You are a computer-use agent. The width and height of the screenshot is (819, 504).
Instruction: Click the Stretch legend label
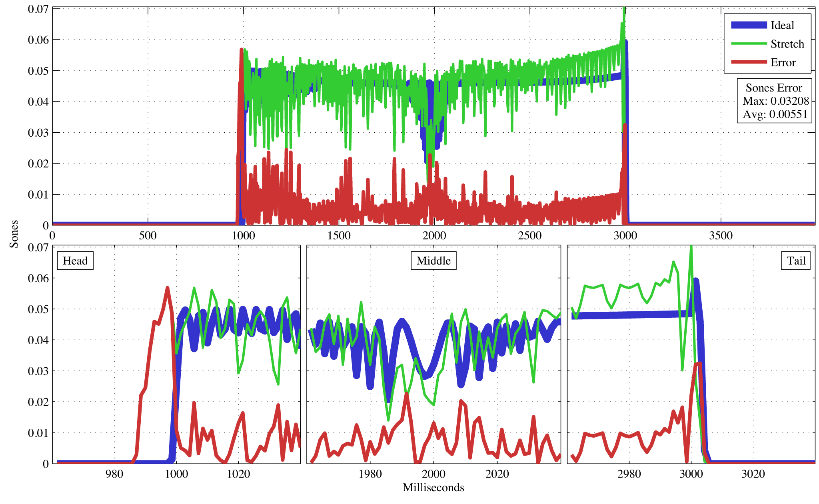click(x=787, y=44)
